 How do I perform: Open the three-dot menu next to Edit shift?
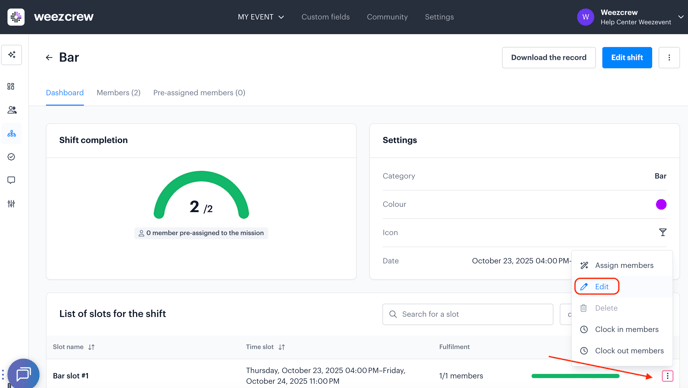click(669, 57)
